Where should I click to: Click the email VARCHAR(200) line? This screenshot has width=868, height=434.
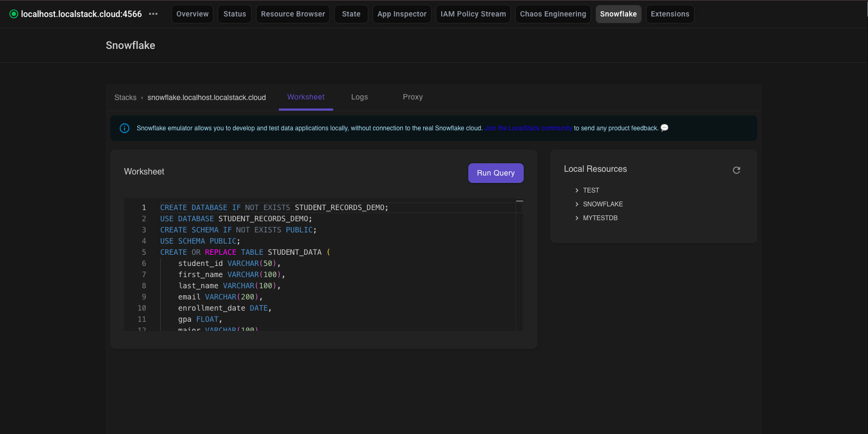220,297
